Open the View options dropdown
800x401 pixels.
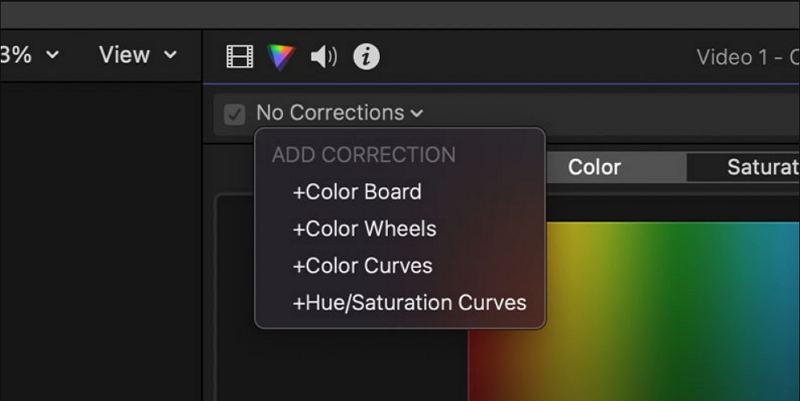[x=137, y=55]
